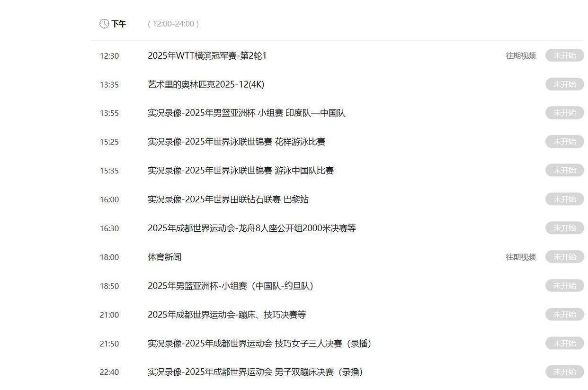
Task: Select the 体育新闻 program title
Action: 164,257
